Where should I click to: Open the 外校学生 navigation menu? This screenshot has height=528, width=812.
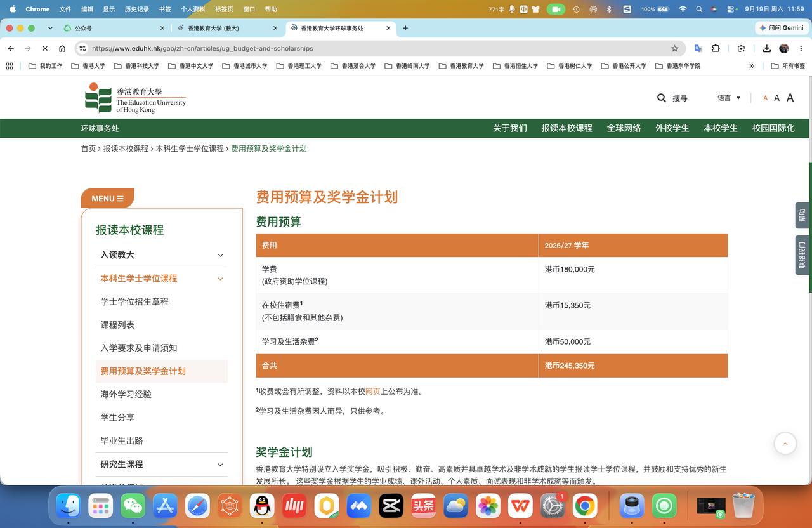click(672, 128)
